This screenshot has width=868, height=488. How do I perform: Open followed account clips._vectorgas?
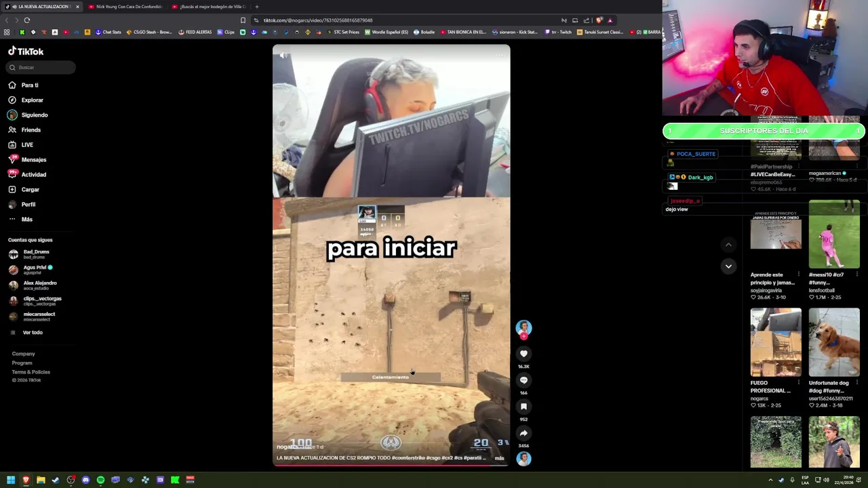[x=35, y=301]
